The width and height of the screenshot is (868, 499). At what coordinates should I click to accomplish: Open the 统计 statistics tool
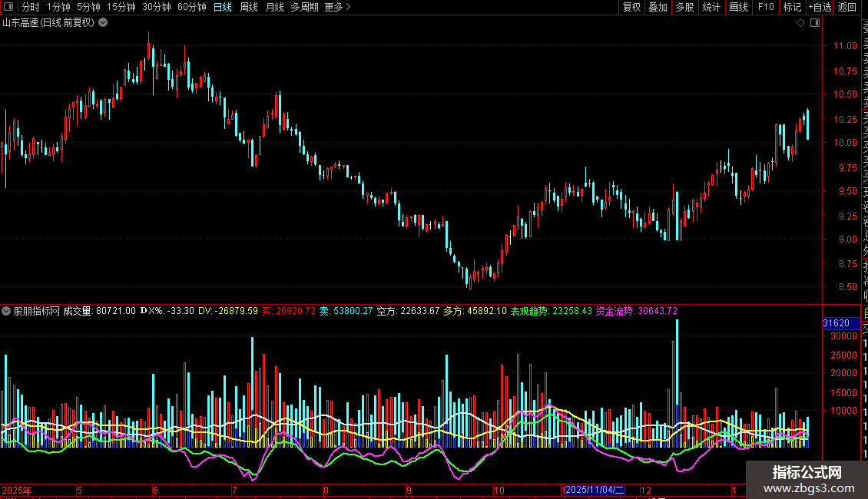click(711, 7)
